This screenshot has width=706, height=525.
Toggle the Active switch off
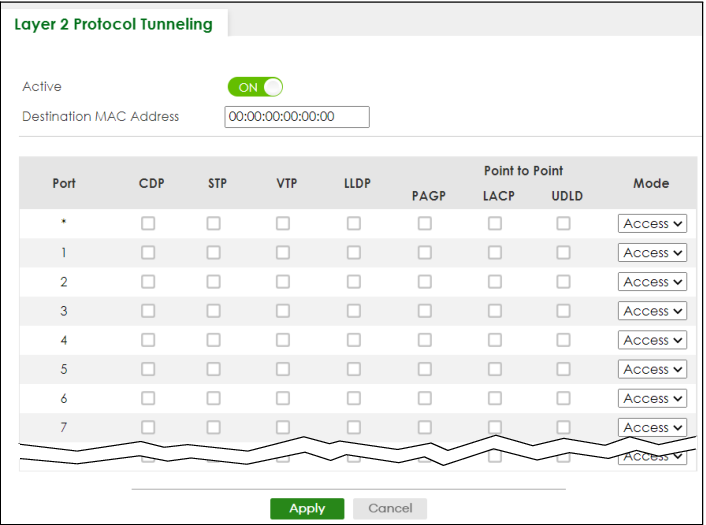pyautogui.click(x=255, y=87)
